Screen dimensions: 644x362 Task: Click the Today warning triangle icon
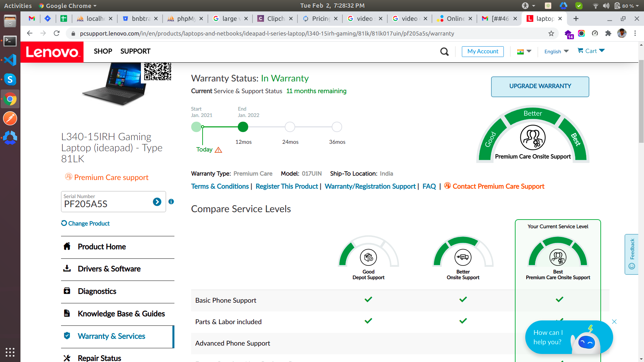(x=218, y=150)
